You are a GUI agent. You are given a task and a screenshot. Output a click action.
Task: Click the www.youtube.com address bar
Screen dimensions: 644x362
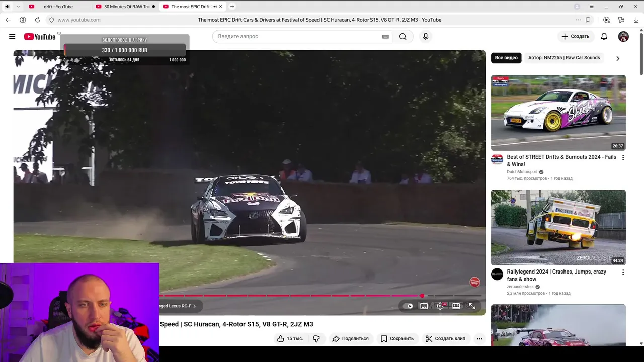(79, 20)
